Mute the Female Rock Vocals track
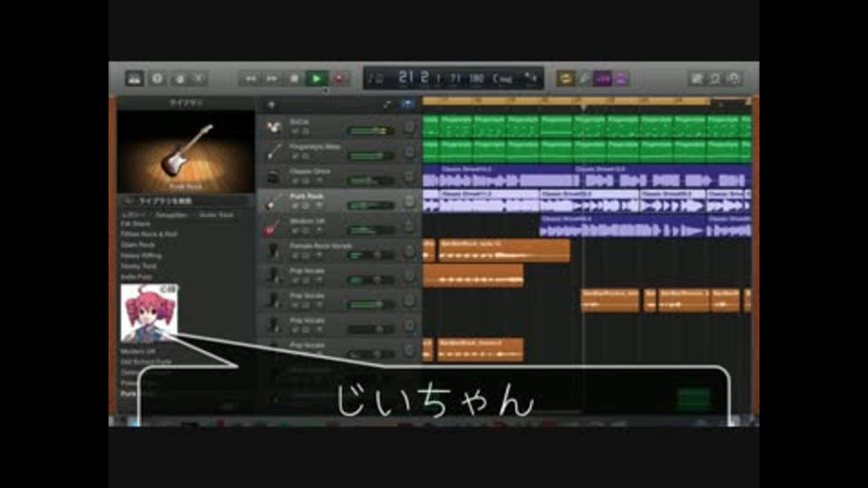This screenshot has width=868, height=488. pos(296,256)
